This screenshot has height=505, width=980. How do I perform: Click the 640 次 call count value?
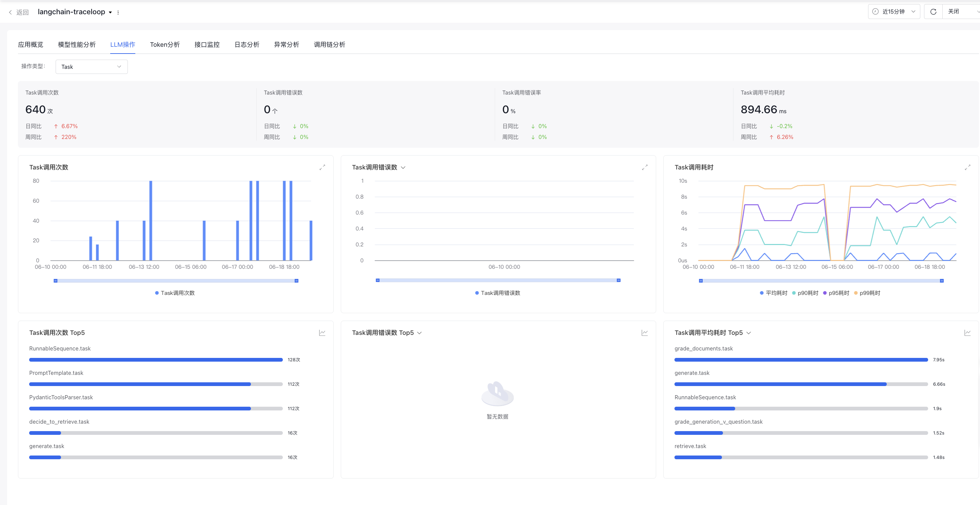click(39, 109)
